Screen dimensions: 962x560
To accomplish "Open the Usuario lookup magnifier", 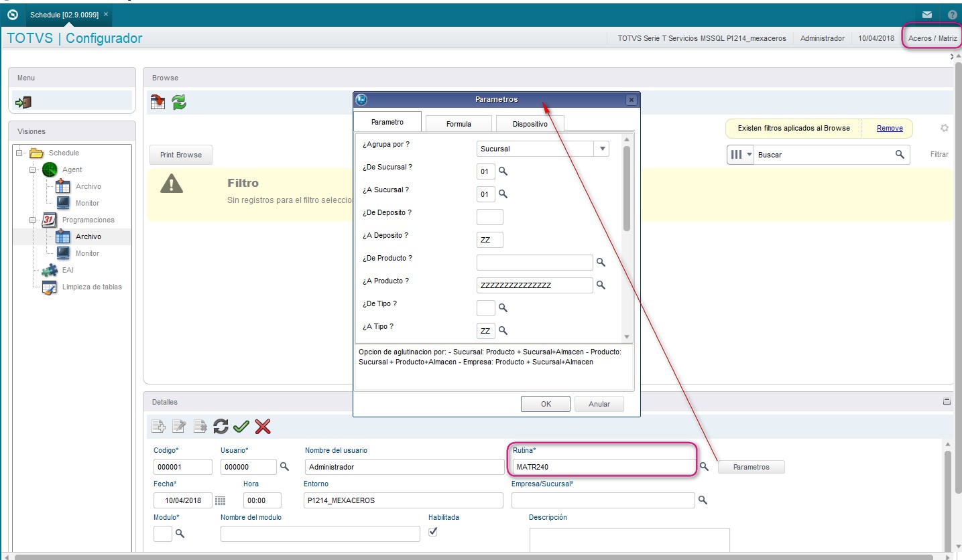I will coord(284,466).
